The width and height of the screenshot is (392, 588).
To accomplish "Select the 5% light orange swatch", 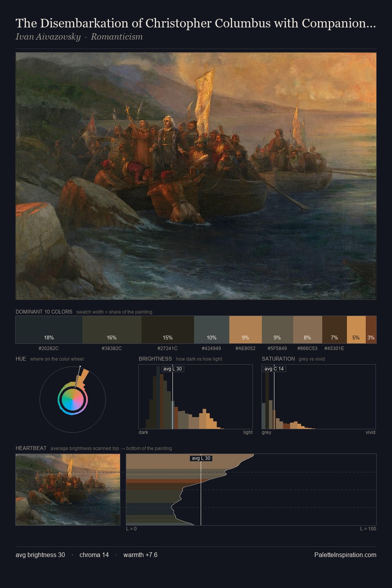I will [x=356, y=330].
